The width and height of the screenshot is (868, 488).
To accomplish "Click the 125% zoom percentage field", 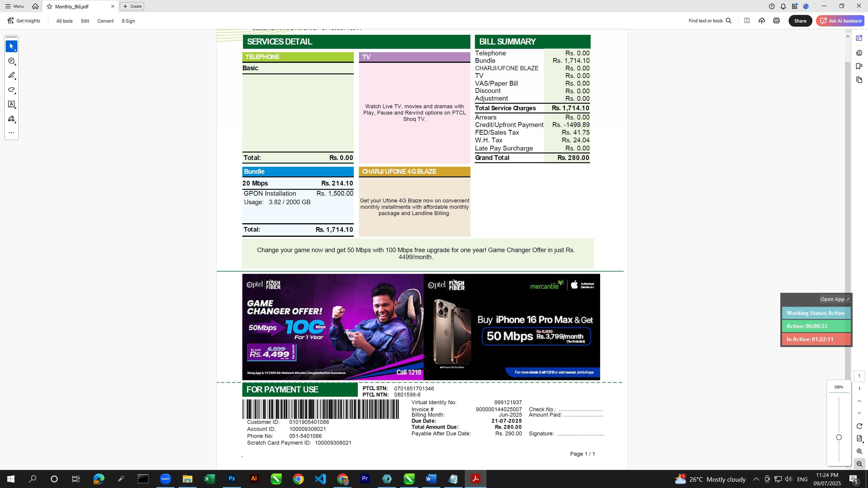I will pyautogui.click(x=839, y=387).
